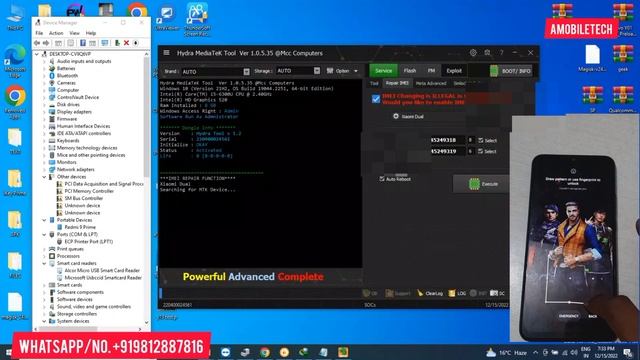Open Hydra tool settings gear
Screen dimensions: 640x360
pos(473,53)
